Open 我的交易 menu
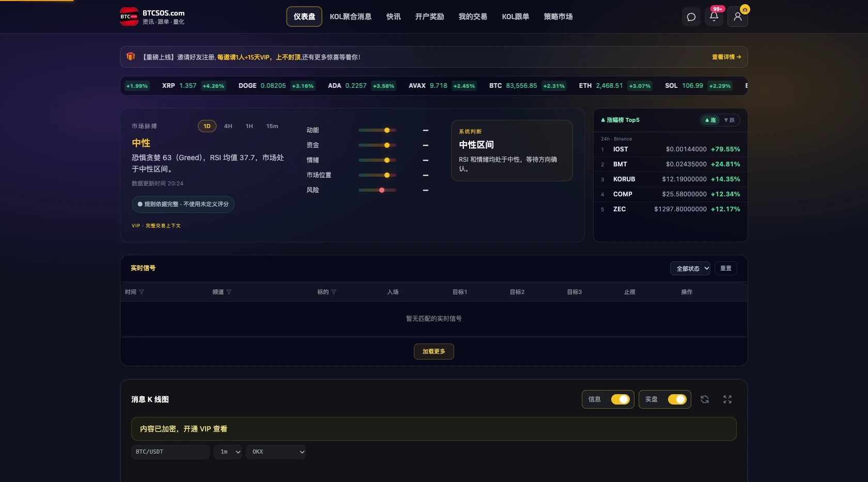Screen dimensions: 868x482 click(x=473, y=17)
